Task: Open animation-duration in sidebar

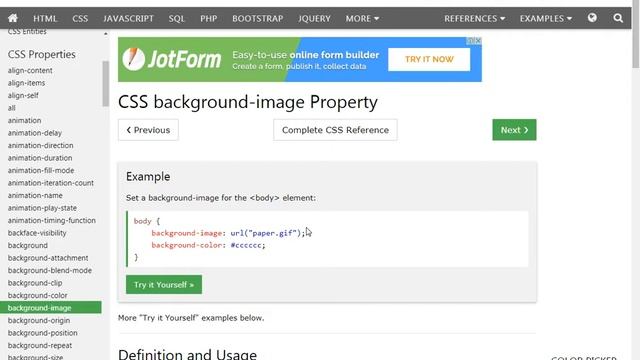Action: (40, 158)
